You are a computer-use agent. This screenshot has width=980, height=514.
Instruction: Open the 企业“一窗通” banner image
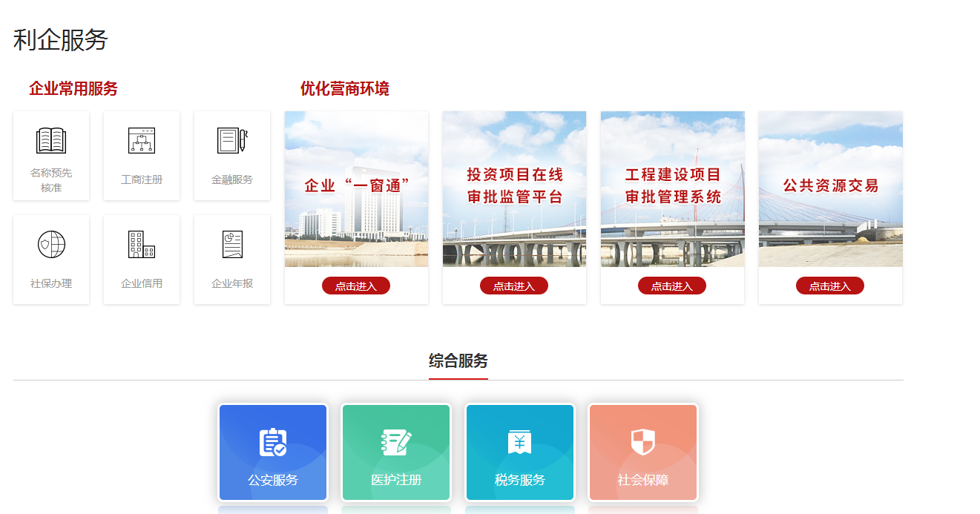356,189
